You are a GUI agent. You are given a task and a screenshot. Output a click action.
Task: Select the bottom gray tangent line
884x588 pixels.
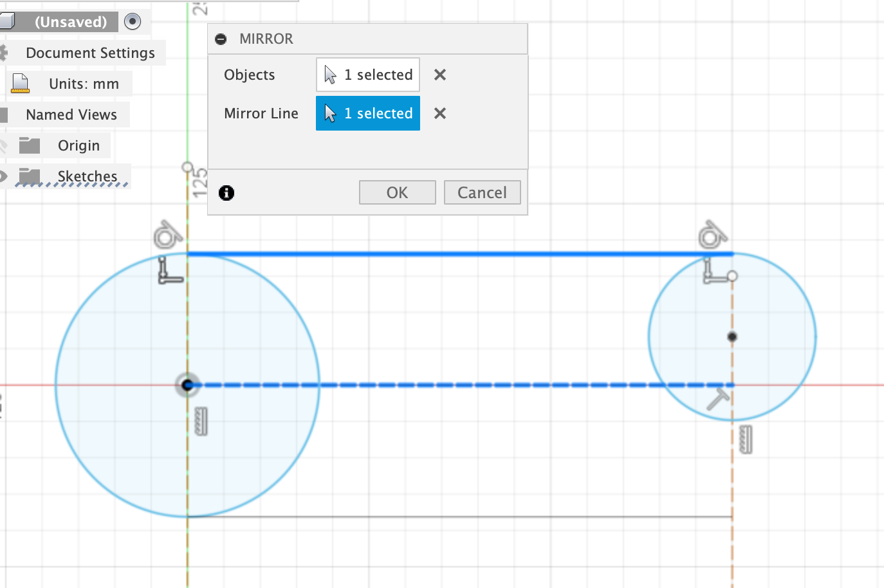(460, 517)
